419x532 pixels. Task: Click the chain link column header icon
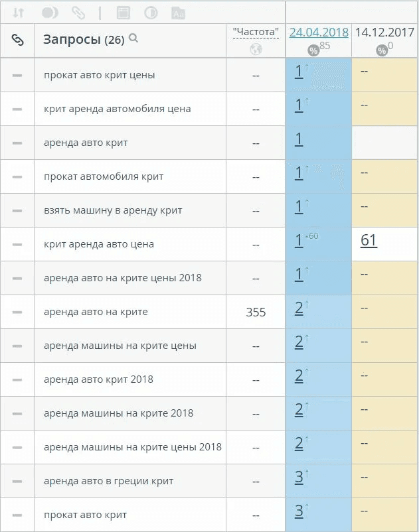[17, 40]
